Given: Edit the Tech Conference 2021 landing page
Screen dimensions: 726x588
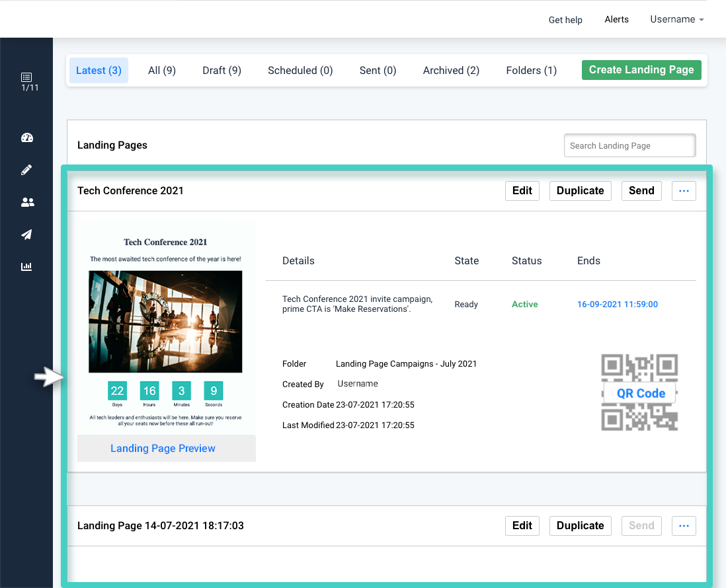Looking at the screenshot, I should coord(522,190).
